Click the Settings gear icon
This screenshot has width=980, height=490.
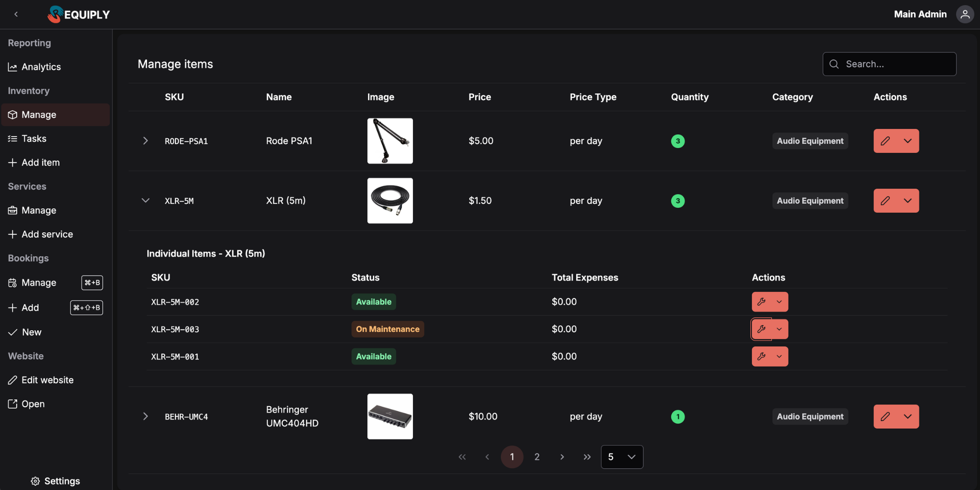pos(34,481)
